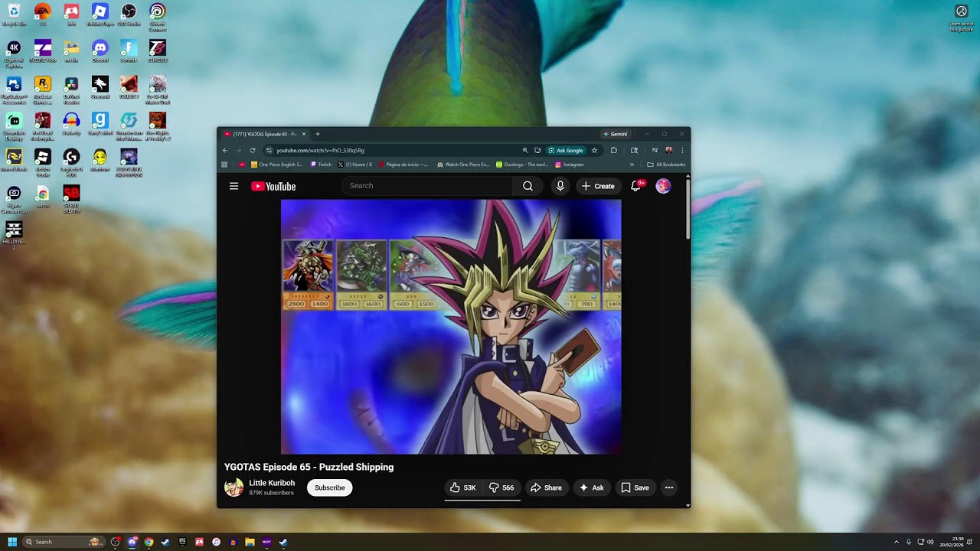Show hidden system tray icons
Screen dimensions: 980x551
click(x=897, y=542)
